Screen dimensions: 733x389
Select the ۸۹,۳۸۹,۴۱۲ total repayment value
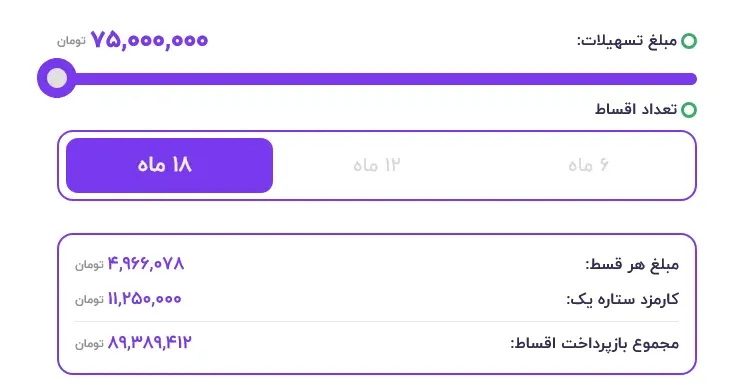pos(150,343)
